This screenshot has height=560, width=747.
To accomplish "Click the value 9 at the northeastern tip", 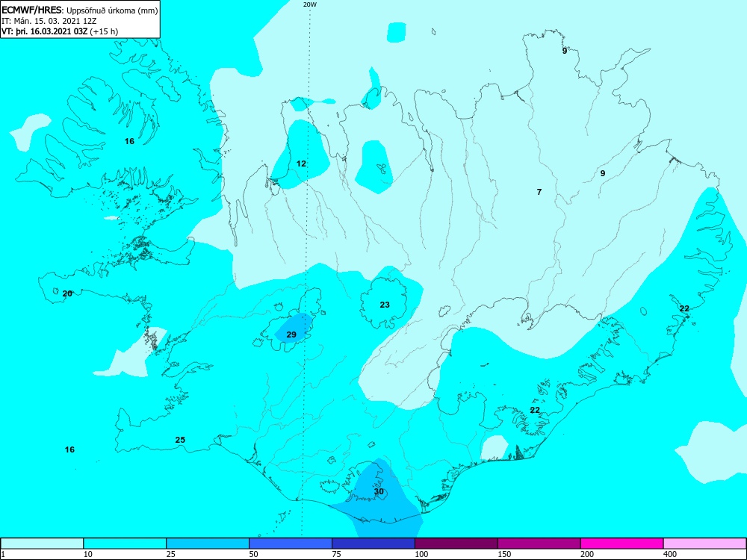I will (x=565, y=51).
